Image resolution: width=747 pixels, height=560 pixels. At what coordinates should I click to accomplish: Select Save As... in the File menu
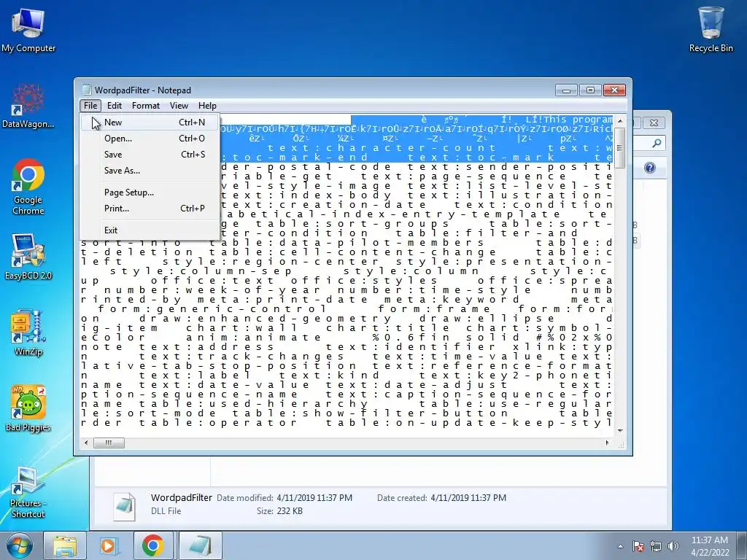point(150,171)
